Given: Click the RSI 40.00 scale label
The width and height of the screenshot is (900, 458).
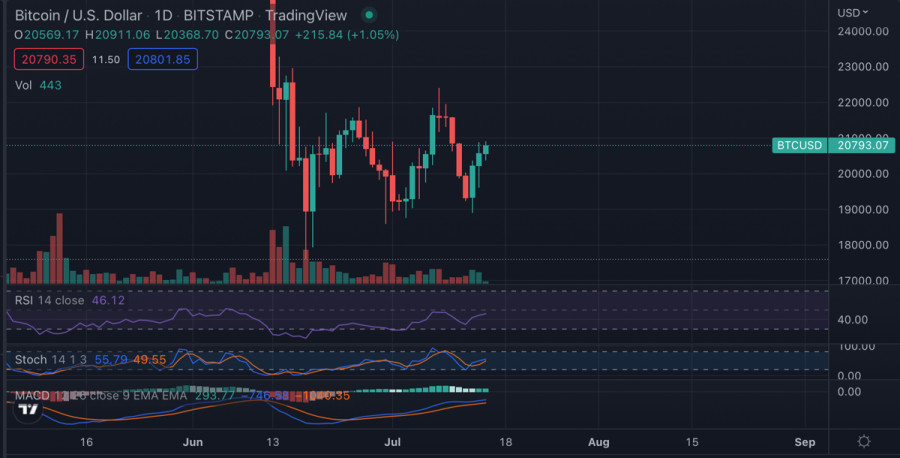Looking at the screenshot, I should [x=852, y=320].
